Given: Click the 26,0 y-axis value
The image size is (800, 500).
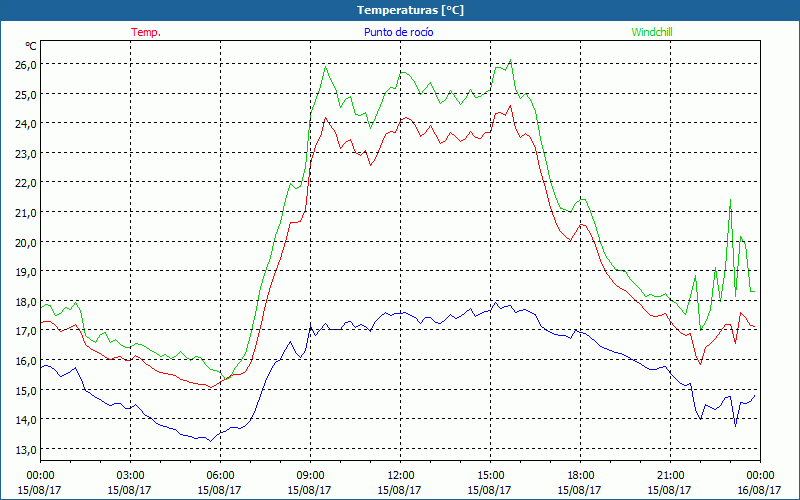Looking at the screenshot, I should [27, 65].
